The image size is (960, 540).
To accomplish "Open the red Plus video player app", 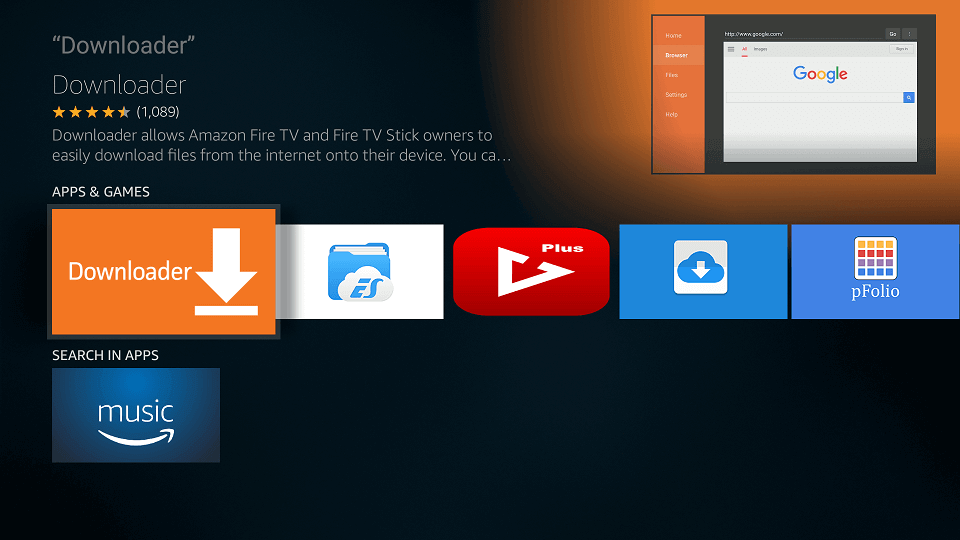I will coord(531,272).
